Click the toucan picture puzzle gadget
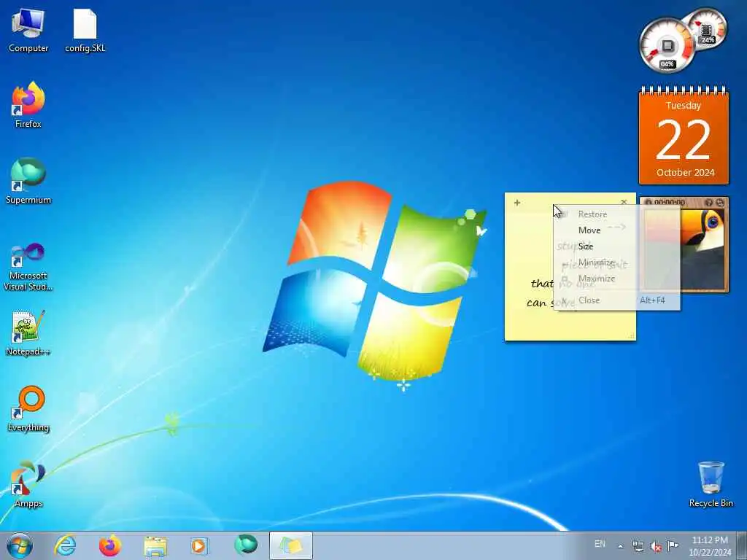 (x=684, y=245)
